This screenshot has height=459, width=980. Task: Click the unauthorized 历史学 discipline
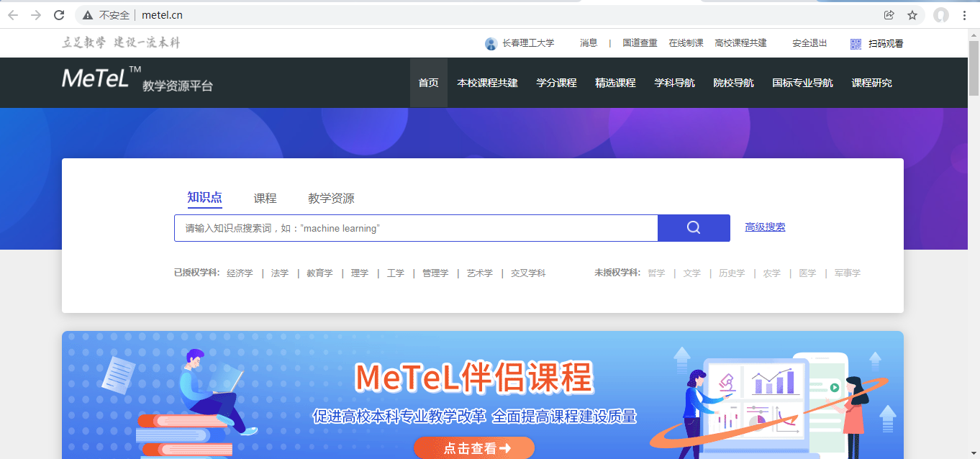[732, 273]
